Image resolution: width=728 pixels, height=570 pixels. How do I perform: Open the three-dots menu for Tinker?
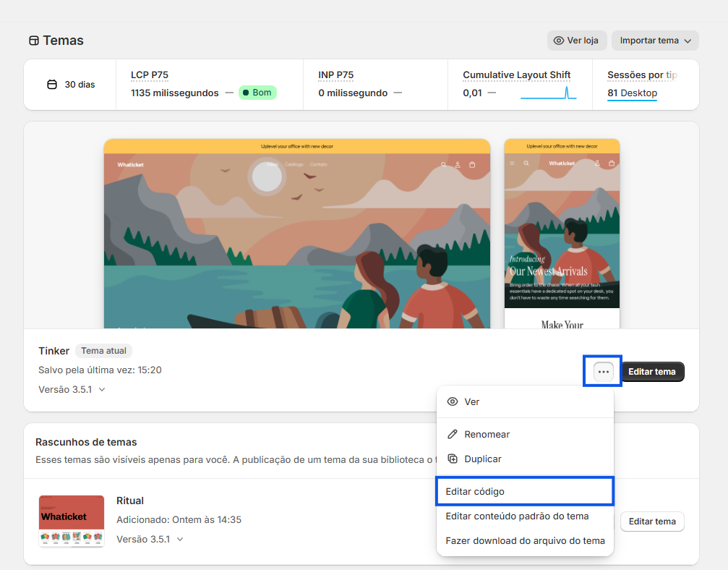pyautogui.click(x=603, y=372)
